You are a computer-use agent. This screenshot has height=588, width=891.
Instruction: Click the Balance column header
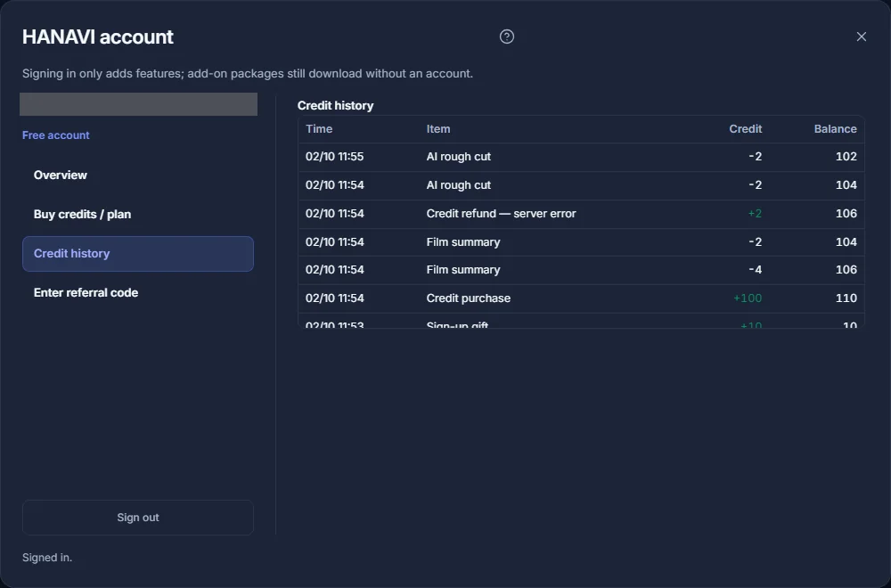click(835, 129)
